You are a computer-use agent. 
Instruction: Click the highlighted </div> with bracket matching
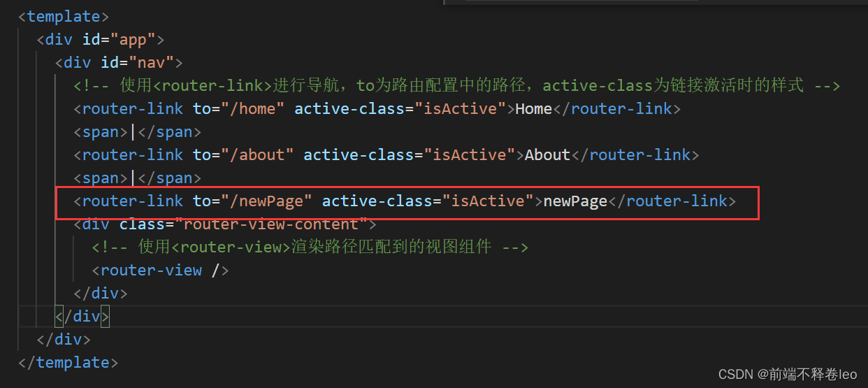tap(82, 316)
